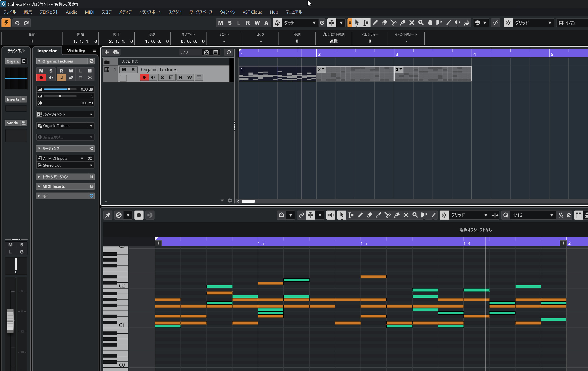Select the Glue tool in key editor toolbar
Screen dimensions: 588x371
pyautogui.click(x=397, y=215)
